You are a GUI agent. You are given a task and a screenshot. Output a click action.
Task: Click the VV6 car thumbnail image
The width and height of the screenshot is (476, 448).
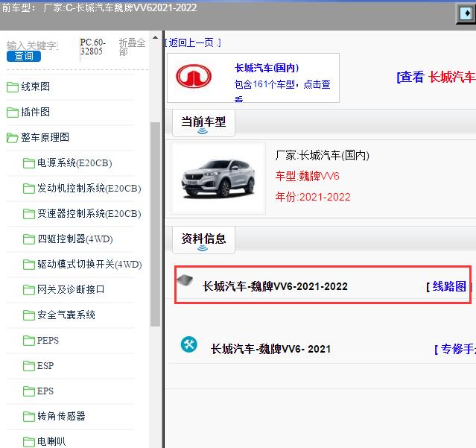[x=218, y=179]
